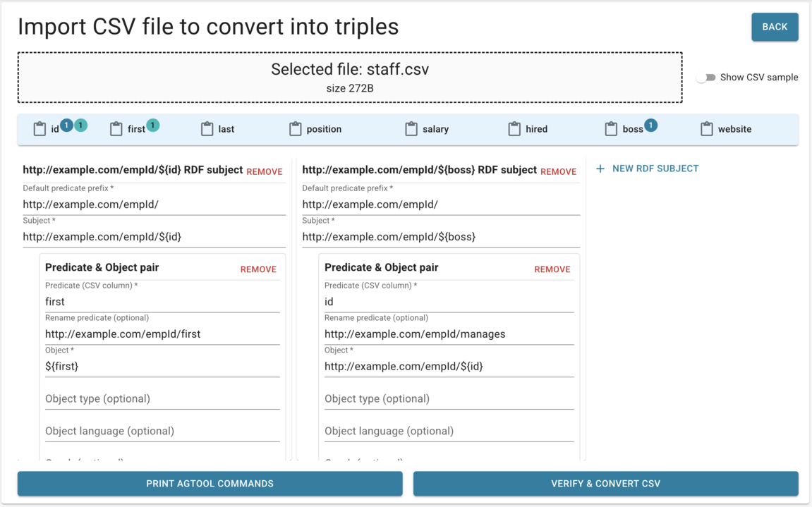Select the clipboard icon beside first
The width and height of the screenshot is (812, 507).
pyautogui.click(x=116, y=128)
